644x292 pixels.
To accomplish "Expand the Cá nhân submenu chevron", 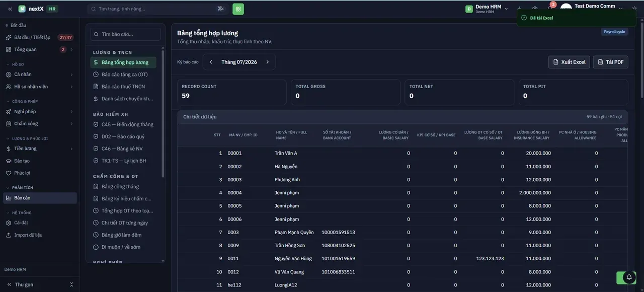I will (x=71, y=75).
